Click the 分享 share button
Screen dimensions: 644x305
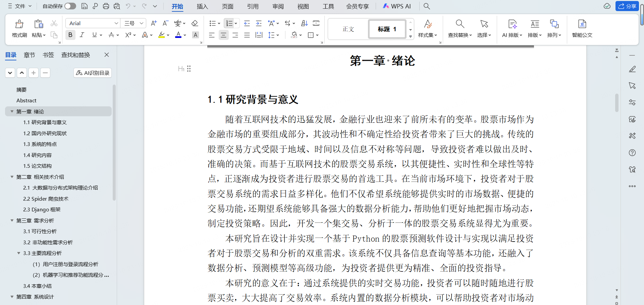coord(627,6)
